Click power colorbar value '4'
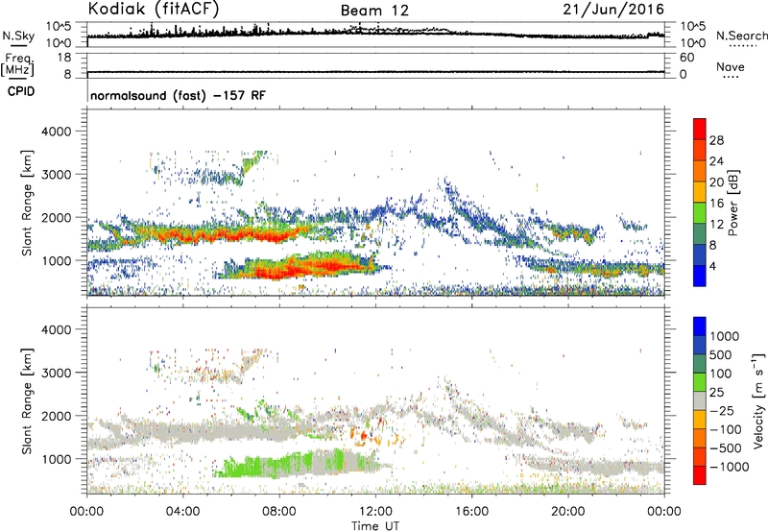The height and width of the screenshot is (532, 768). (x=712, y=266)
